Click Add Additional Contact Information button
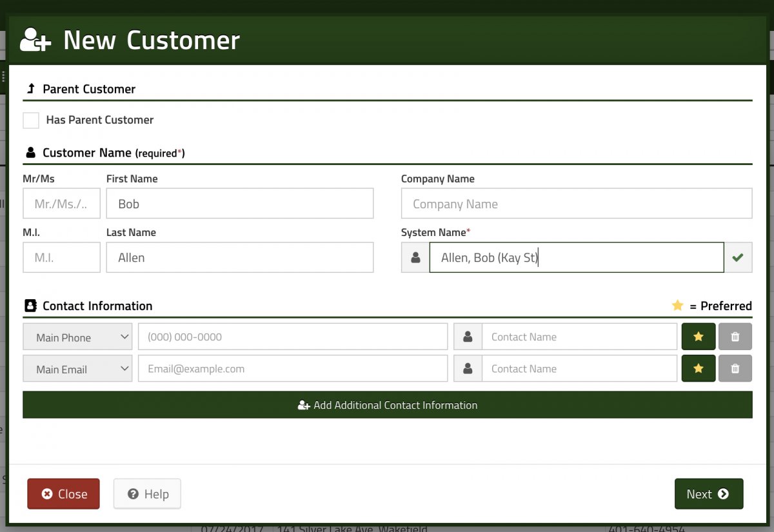This screenshot has width=774, height=532. 388,405
